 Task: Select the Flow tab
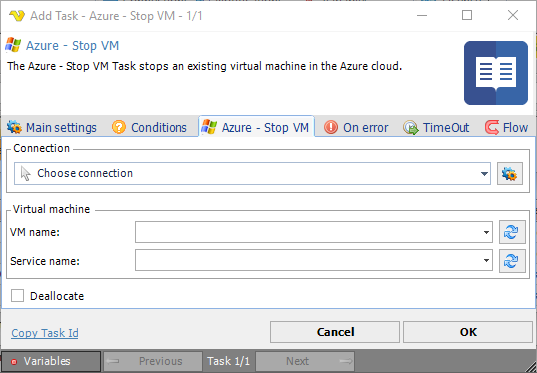click(x=507, y=127)
